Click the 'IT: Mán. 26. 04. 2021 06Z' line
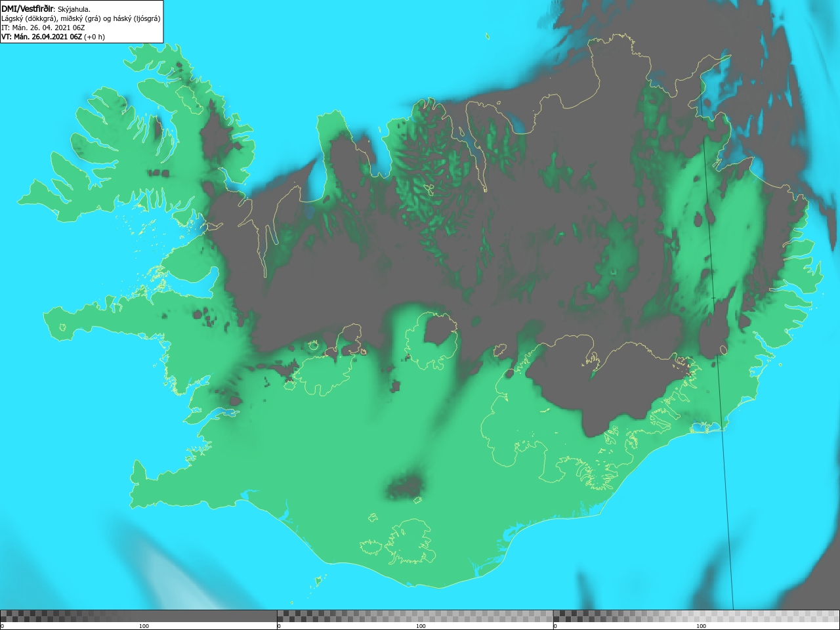This screenshot has height=630, width=840. [43, 28]
